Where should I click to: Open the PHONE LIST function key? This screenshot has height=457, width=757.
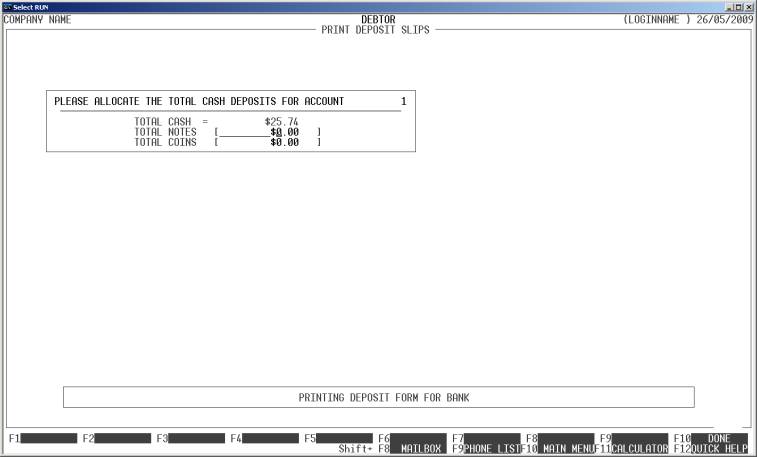click(x=491, y=449)
